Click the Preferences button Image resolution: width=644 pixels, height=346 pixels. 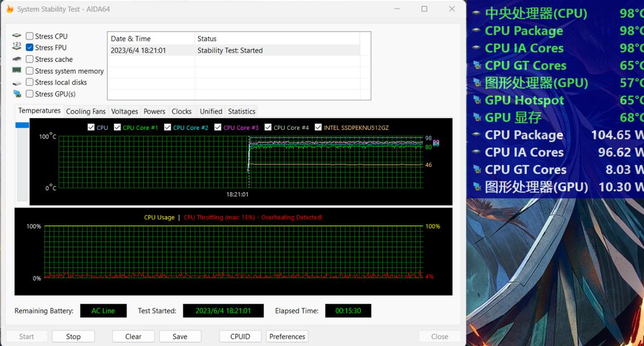tap(287, 336)
